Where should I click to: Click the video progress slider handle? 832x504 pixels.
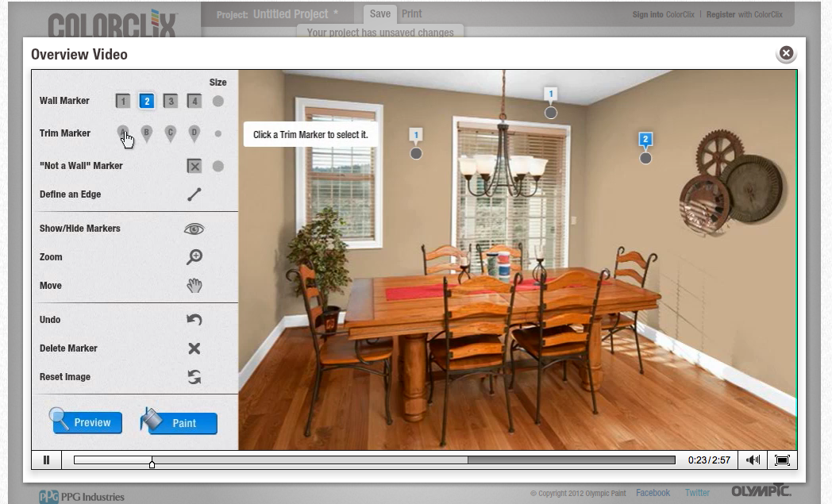[x=152, y=463]
